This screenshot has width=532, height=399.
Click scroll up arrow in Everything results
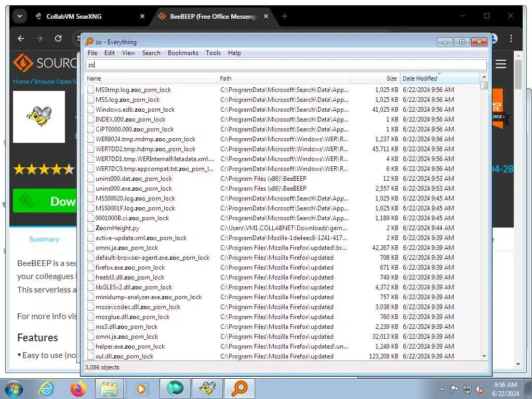pyautogui.click(x=484, y=77)
